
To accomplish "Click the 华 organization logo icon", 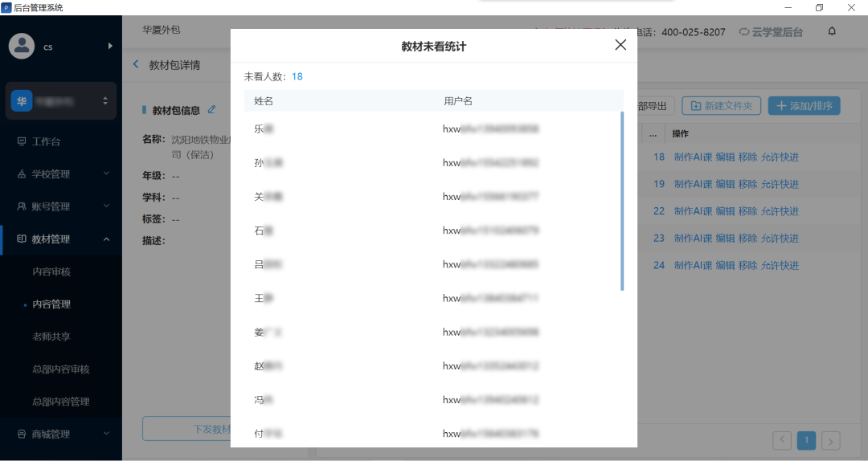I will (x=22, y=101).
